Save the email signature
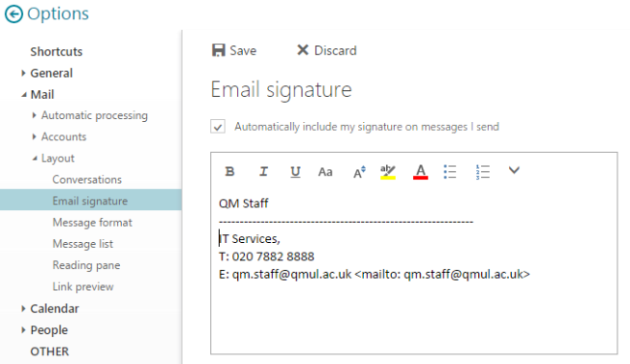Screen dimensions: 630x364 (234, 51)
